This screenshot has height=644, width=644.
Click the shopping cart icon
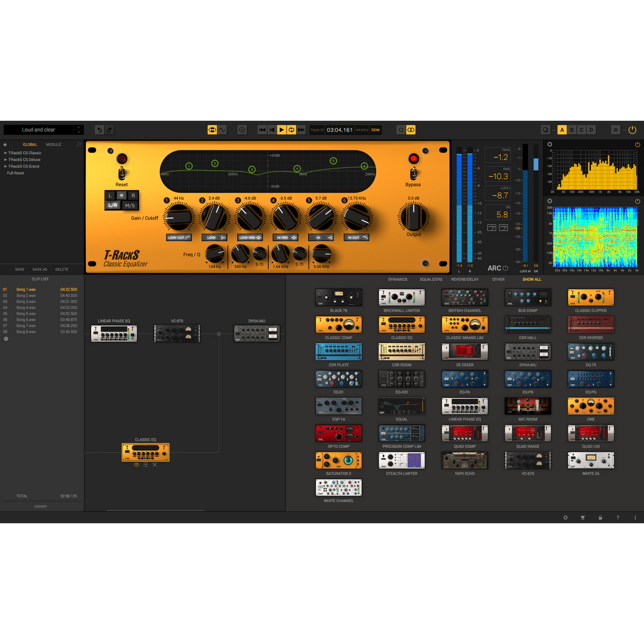[582, 518]
